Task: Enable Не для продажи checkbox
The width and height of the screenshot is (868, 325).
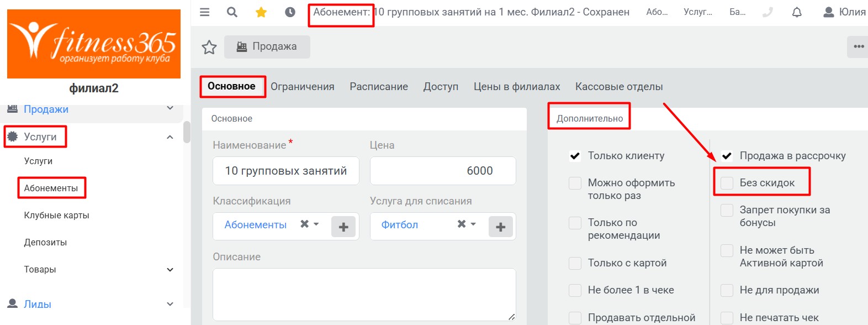Action: click(727, 290)
